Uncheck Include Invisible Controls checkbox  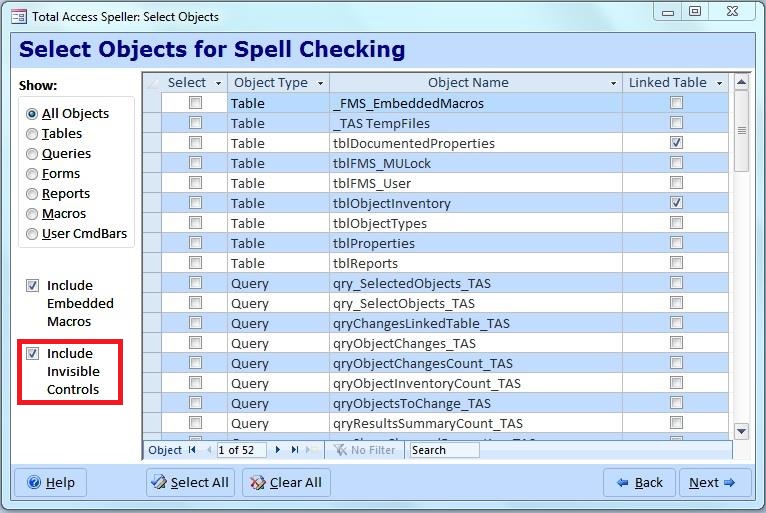(33, 354)
